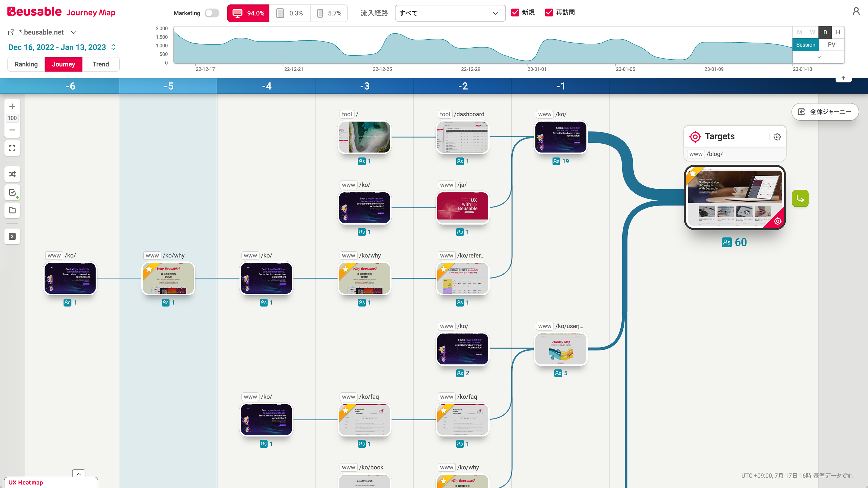
Task: Expand the *.beusable.net site selector
Action: (74, 32)
